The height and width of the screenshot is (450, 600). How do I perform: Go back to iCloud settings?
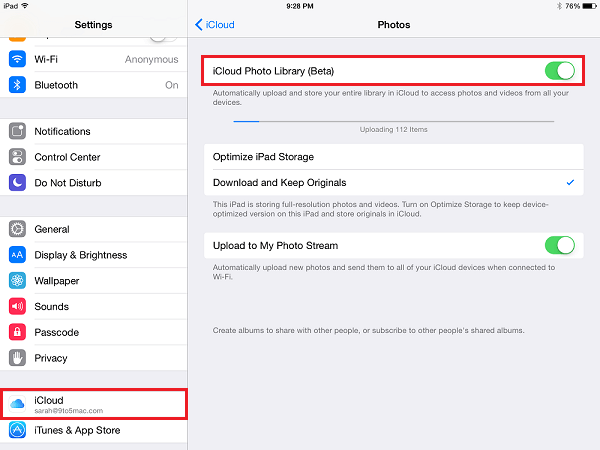click(x=213, y=24)
